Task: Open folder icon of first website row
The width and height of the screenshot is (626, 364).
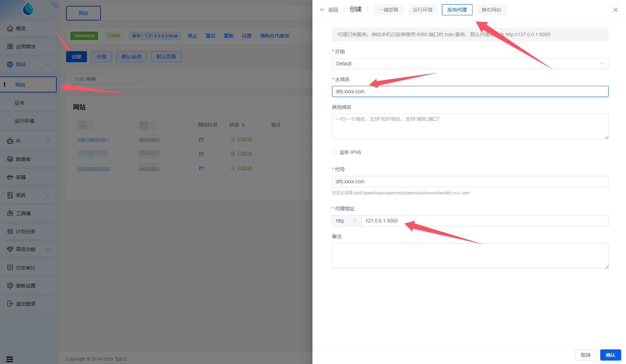Action: (201, 139)
